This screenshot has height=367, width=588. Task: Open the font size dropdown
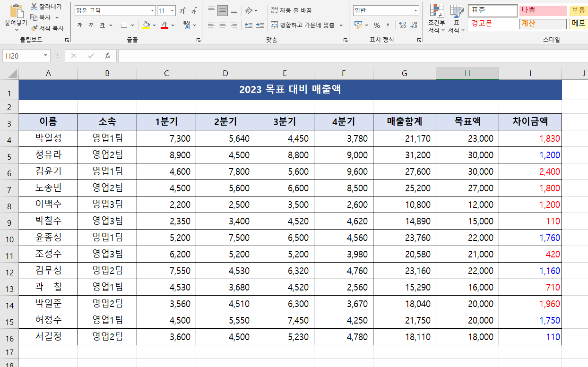(x=172, y=10)
